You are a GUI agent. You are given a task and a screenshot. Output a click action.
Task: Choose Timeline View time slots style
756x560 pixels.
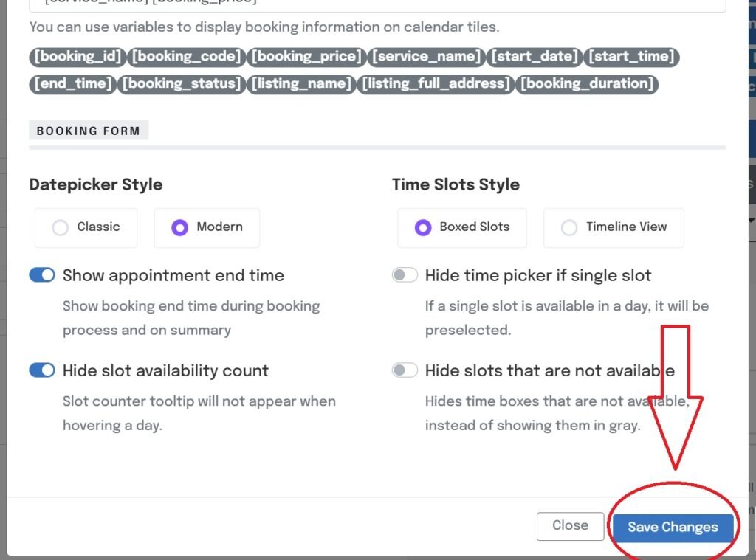coord(613,227)
